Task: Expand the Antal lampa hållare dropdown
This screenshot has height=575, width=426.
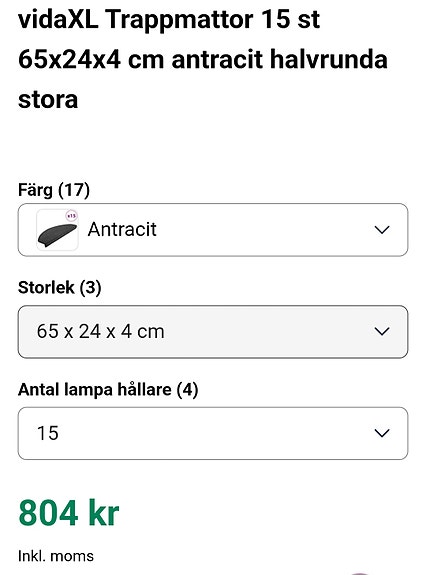Action: click(x=213, y=433)
